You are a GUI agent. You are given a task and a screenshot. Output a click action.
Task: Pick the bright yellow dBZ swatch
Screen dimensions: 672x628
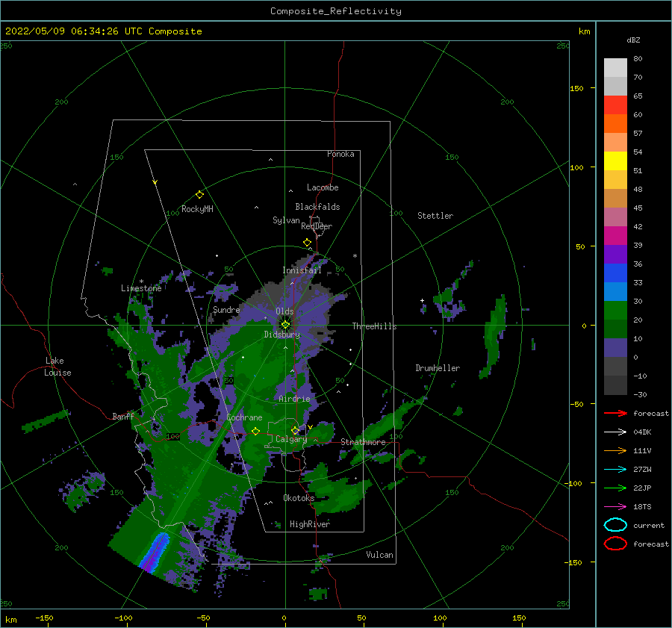point(615,161)
